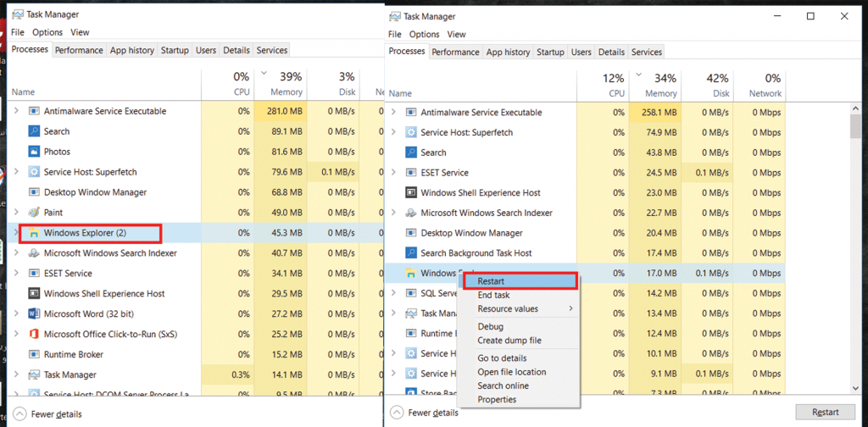The image size is (868, 427).
Task: Click the right Task Manager title bar icon
Action: tap(395, 17)
